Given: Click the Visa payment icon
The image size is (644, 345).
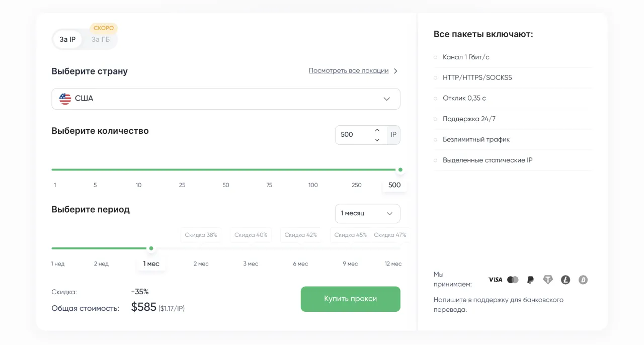Looking at the screenshot, I should click(495, 280).
